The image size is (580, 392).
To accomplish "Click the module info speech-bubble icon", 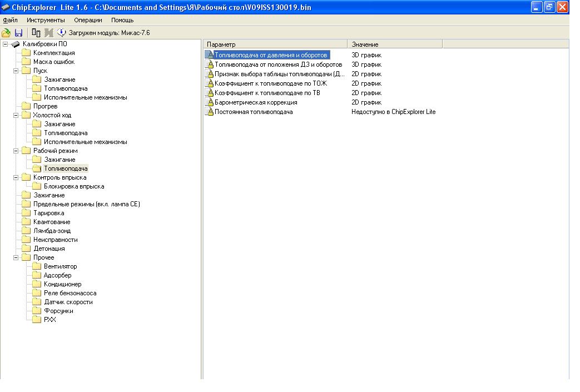I will (62, 33).
